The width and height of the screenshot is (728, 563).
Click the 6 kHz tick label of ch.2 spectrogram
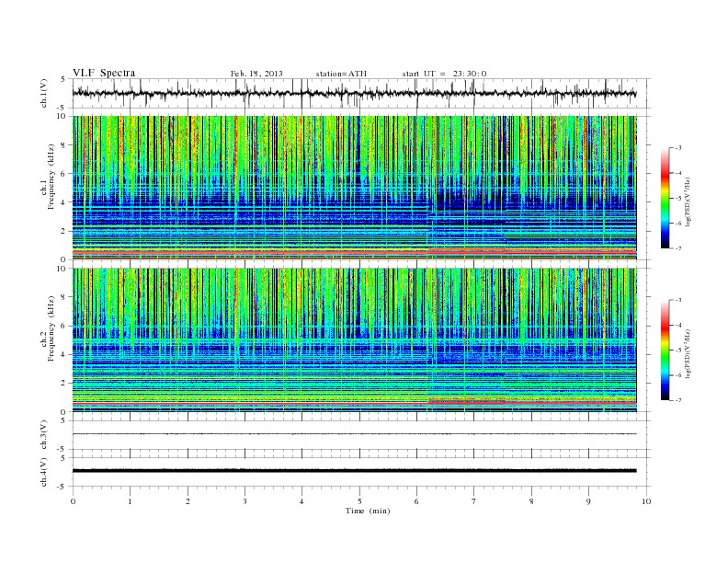pos(64,326)
